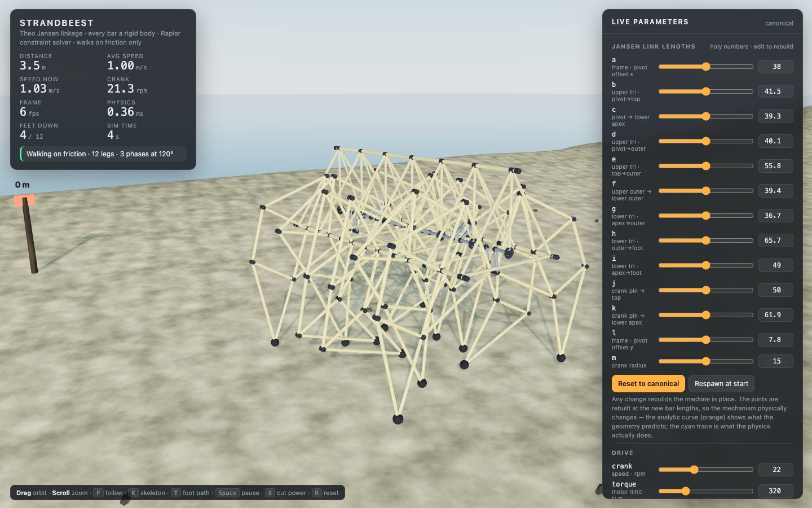Select the 'h' value field showing 65.7
The width and height of the screenshot is (812, 508).
[776, 240]
